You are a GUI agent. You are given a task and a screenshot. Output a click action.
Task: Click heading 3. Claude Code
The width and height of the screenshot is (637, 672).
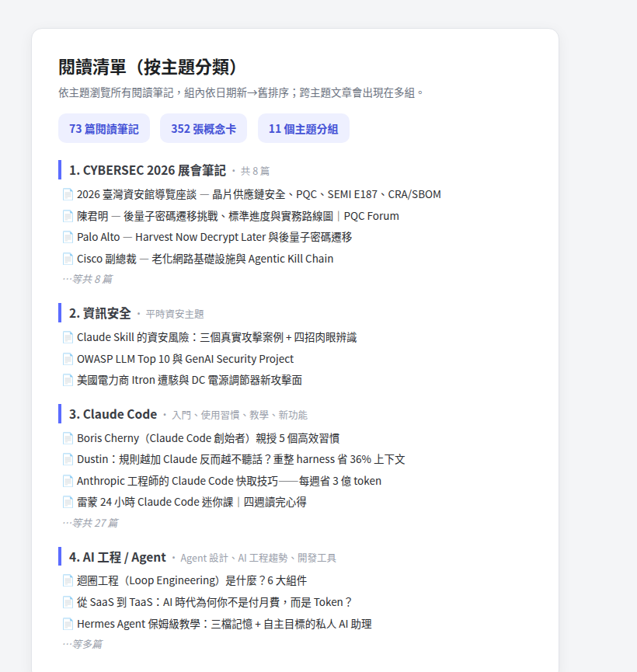tap(113, 414)
